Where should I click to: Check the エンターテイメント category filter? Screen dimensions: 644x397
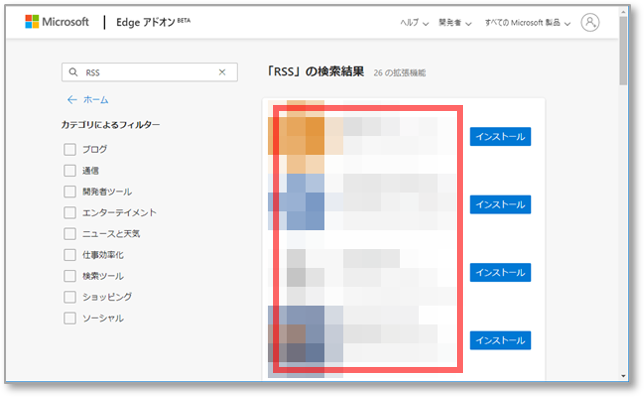coord(70,213)
